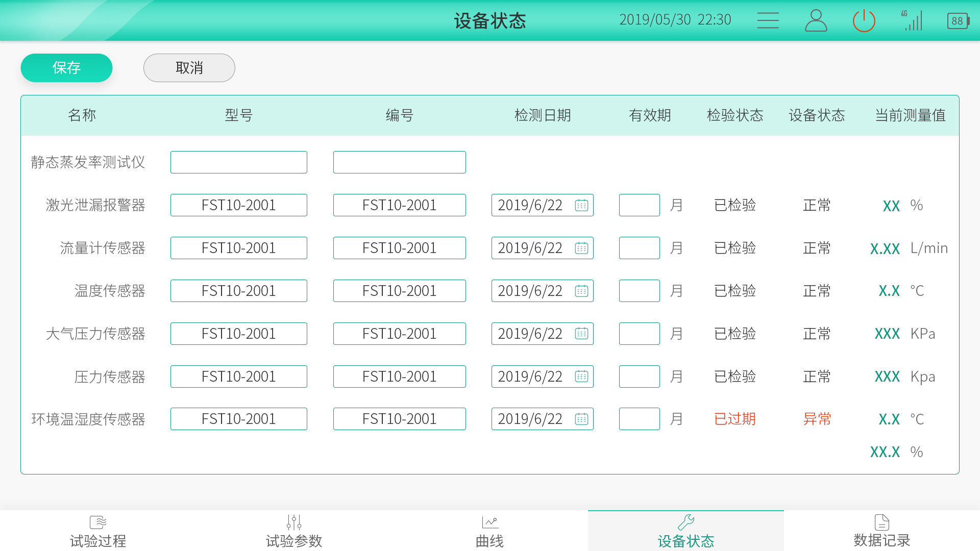Open the hamburger menu in header
This screenshot has height=551, width=980.
tap(768, 20)
